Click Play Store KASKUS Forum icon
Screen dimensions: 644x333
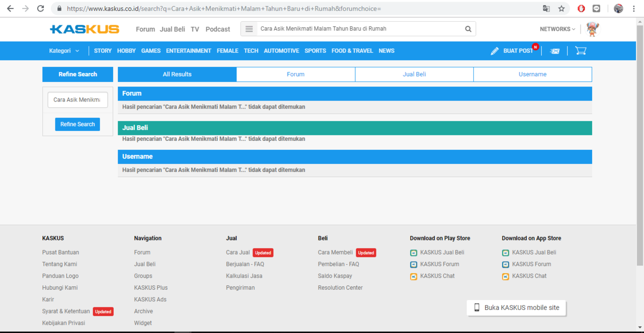[414, 265]
